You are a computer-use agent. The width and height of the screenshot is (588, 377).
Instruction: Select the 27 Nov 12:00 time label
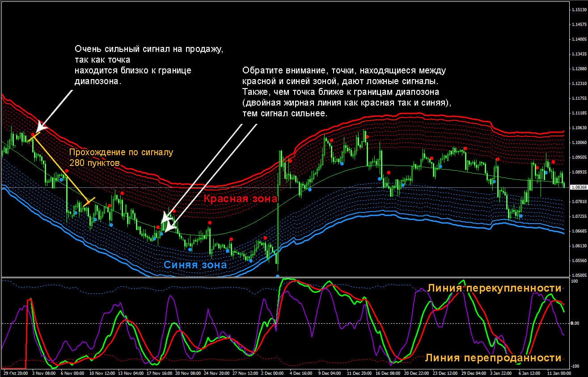point(246,373)
